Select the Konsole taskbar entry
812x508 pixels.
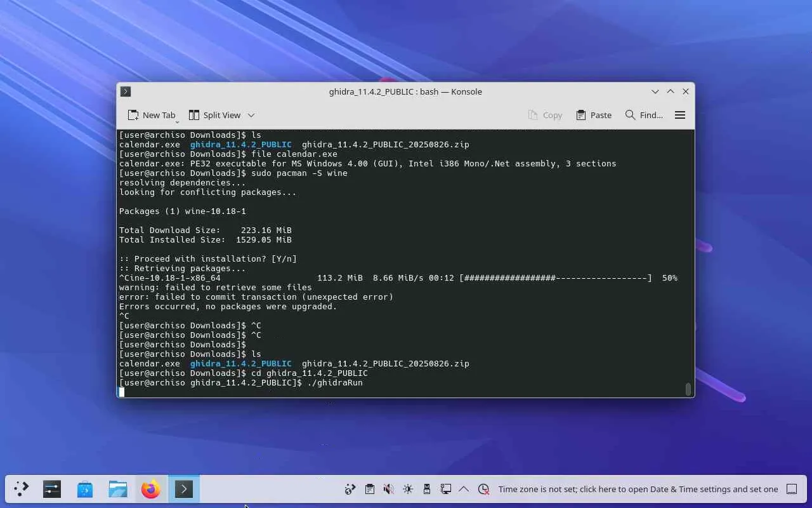(184, 489)
